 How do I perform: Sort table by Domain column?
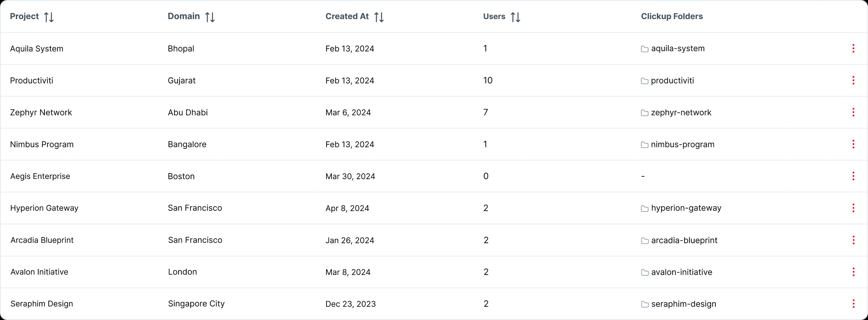pos(210,17)
